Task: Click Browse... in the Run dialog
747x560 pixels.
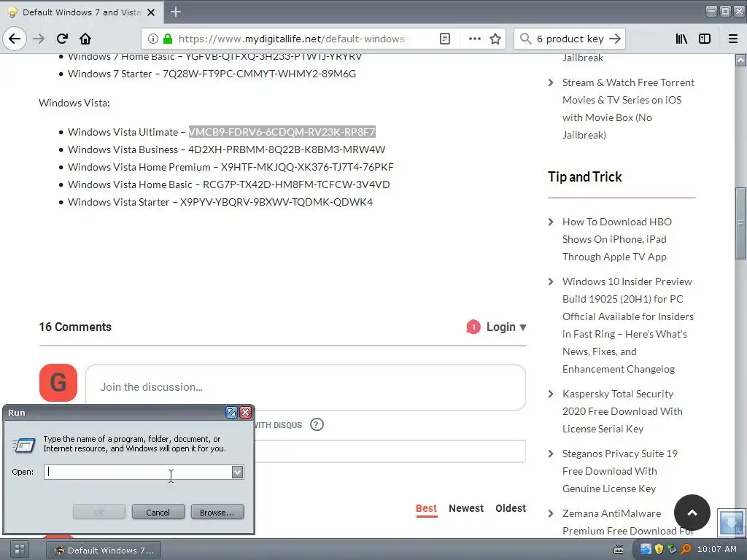Action: pos(217,513)
